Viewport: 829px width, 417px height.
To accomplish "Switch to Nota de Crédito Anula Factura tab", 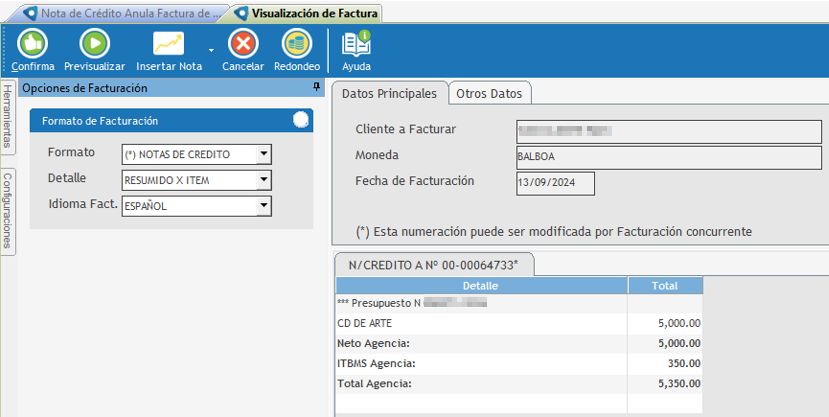I will tap(117, 13).
